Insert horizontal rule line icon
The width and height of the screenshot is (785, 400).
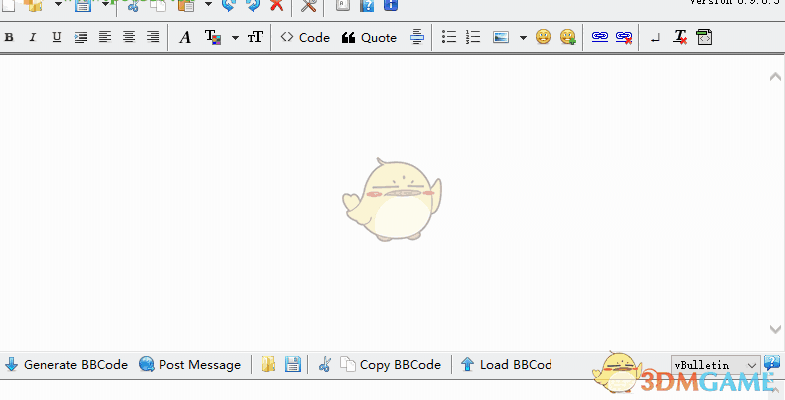pyautogui.click(x=417, y=37)
